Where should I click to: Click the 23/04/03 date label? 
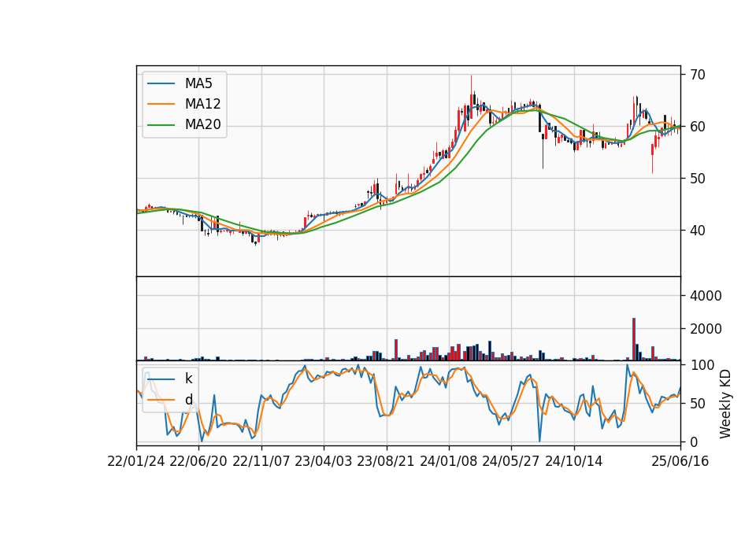(324, 461)
